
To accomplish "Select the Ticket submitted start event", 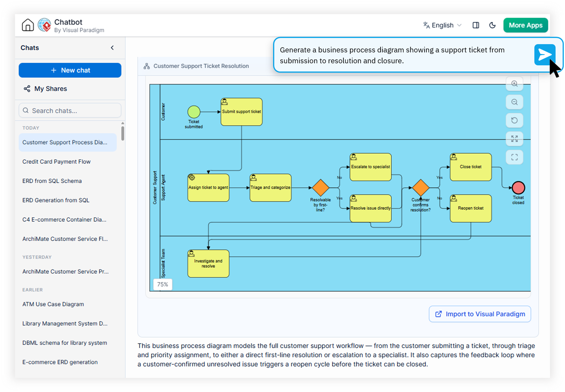I will [x=194, y=112].
